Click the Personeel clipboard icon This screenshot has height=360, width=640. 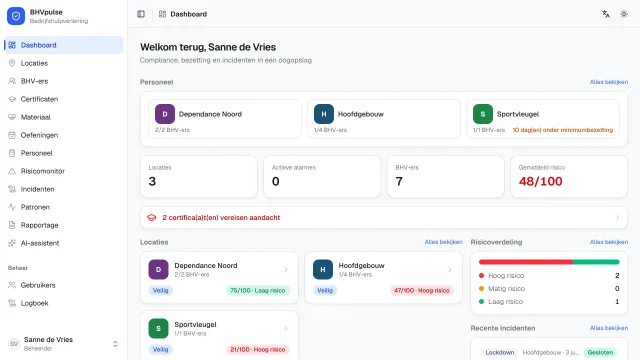tap(12, 153)
